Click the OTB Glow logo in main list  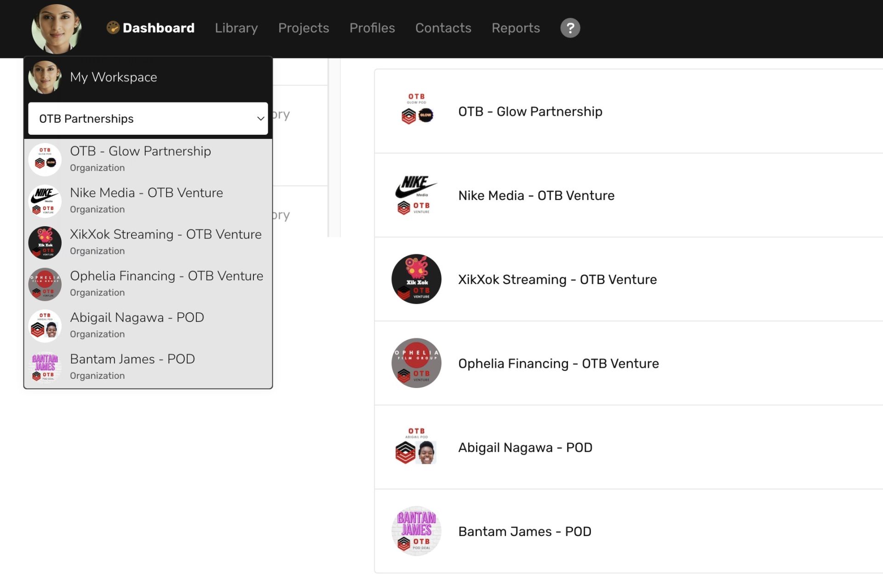tap(416, 111)
